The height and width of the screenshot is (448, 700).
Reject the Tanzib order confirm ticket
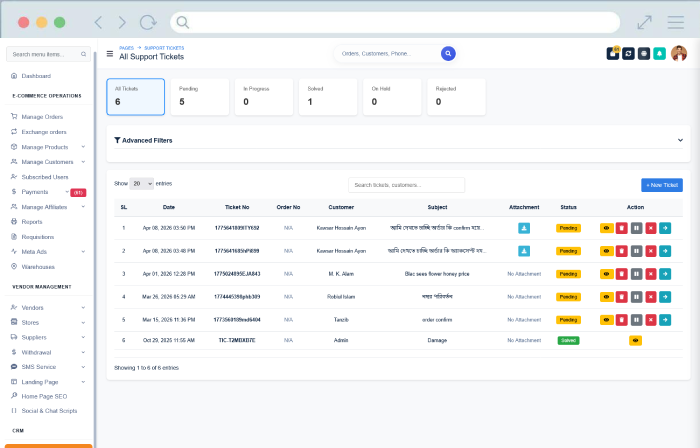(650, 319)
